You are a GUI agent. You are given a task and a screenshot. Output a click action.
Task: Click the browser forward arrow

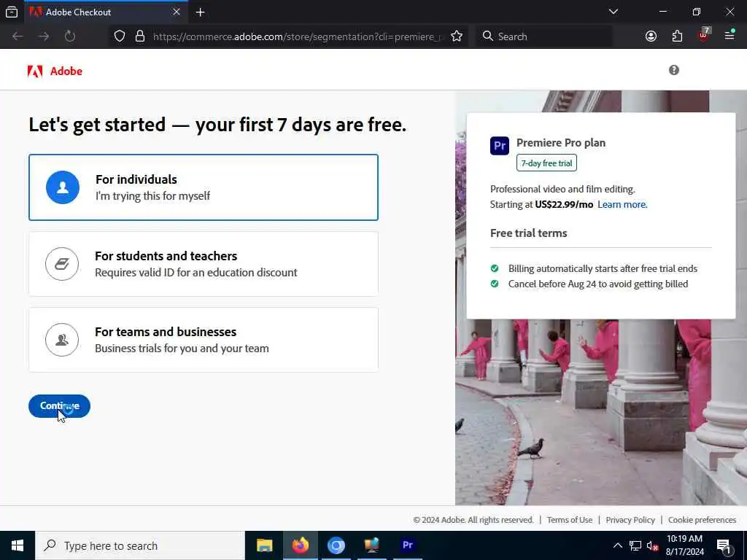[44, 36]
